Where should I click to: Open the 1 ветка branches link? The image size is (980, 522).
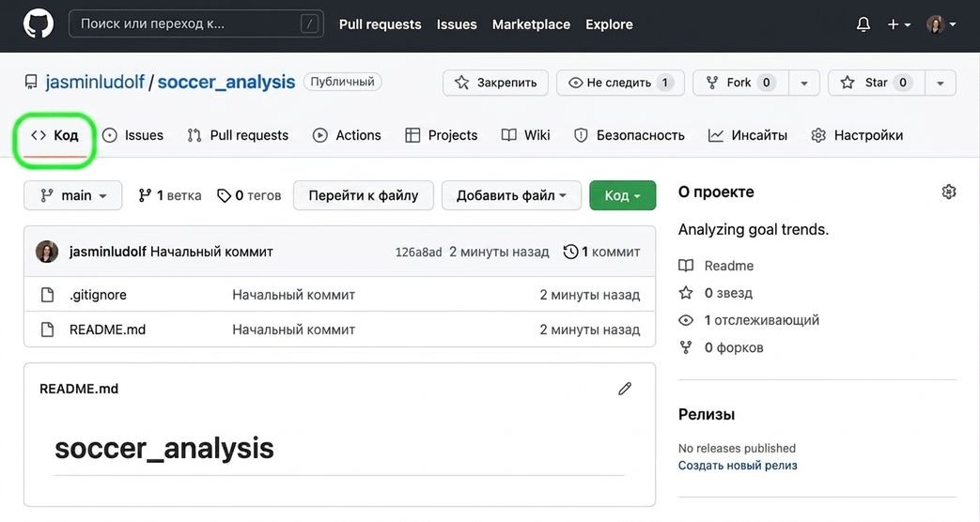pyautogui.click(x=170, y=195)
